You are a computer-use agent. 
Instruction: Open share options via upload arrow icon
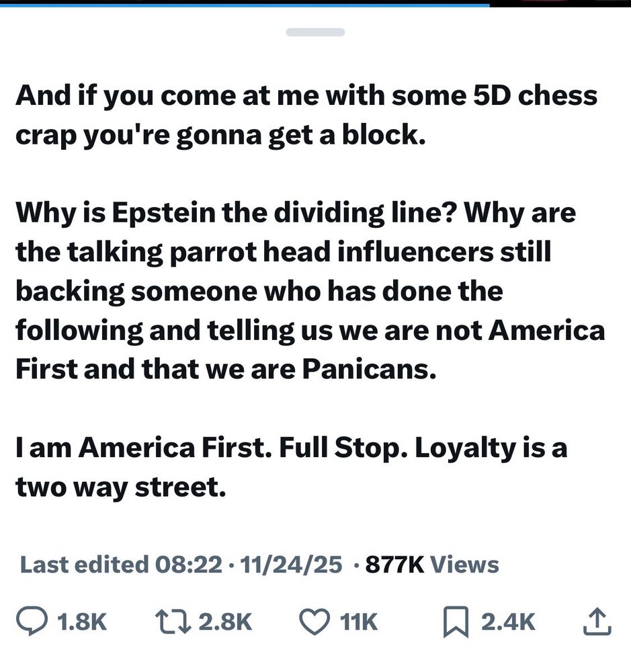597,622
